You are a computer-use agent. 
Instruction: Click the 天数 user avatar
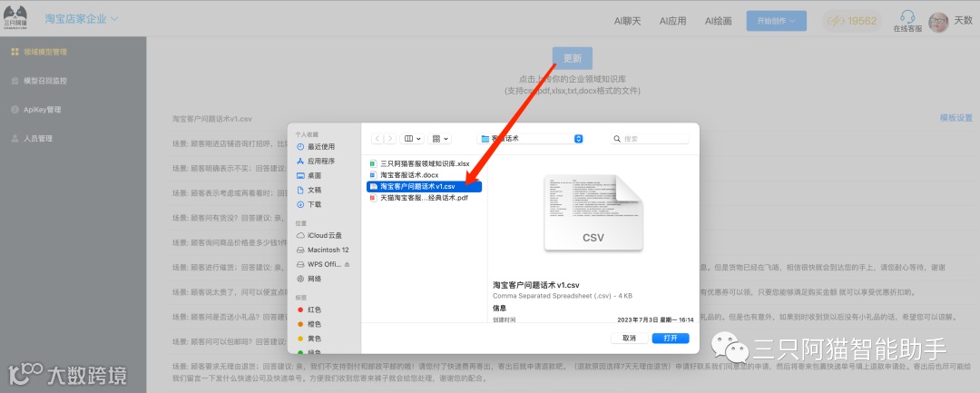939,23
